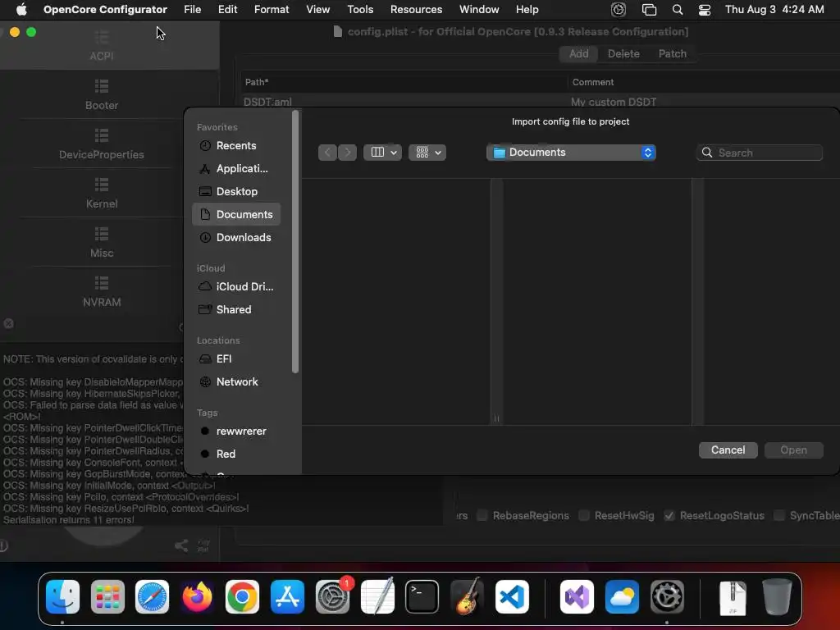Open the Kernel section in sidebar
This screenshot has height=630, width=840.
(101, 193)
